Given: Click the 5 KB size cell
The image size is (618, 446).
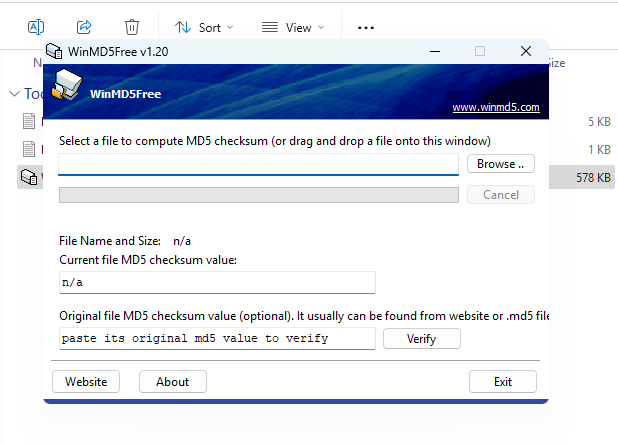Looking at the screenshot, I should [x=599, y=122].
